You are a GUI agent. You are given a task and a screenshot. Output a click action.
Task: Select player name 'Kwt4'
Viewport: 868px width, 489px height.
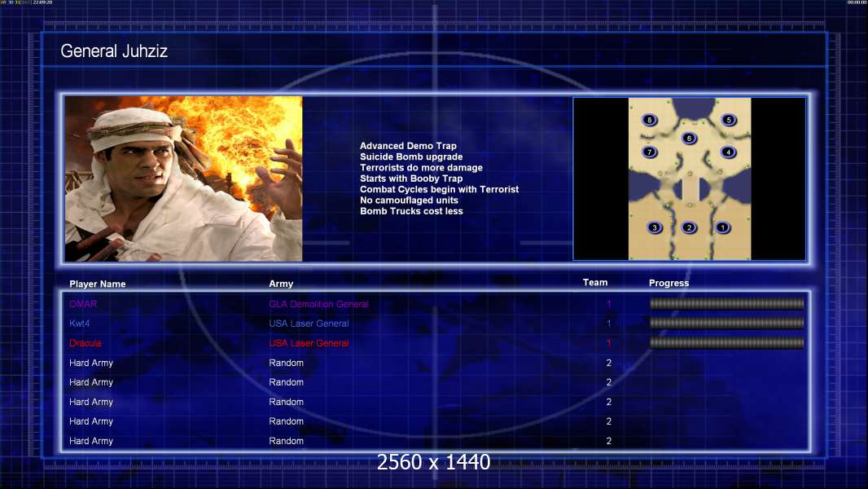(x=79, y=324)
